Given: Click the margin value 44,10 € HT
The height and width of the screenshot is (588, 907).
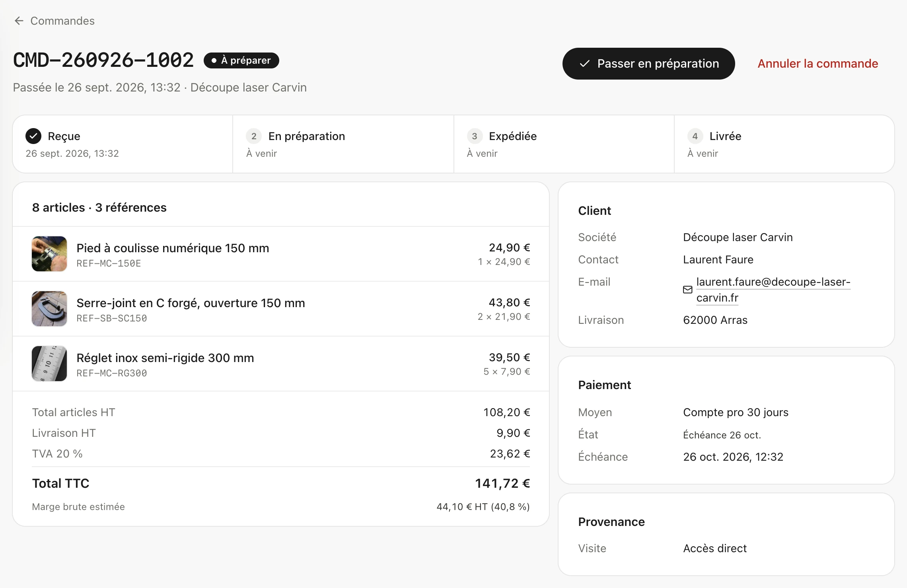Looking at the screenshot, I should pyautogui.click(x=483, y=507).
